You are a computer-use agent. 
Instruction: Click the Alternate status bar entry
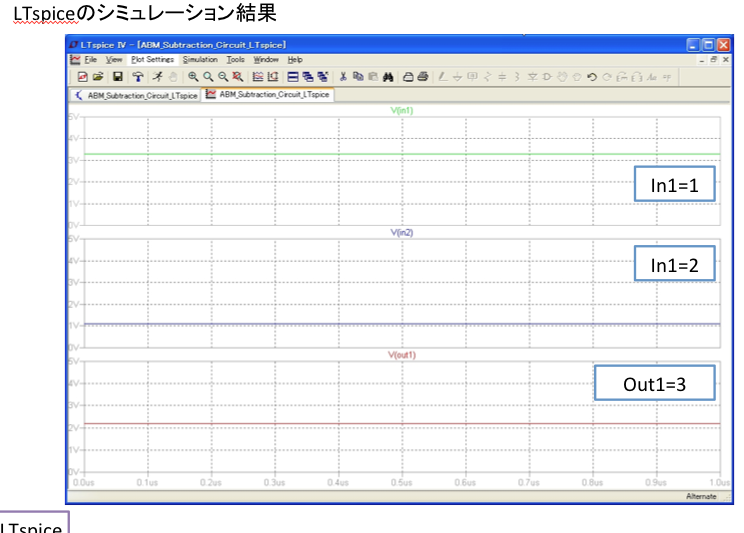pyautogui.click(x=701, y=496)
